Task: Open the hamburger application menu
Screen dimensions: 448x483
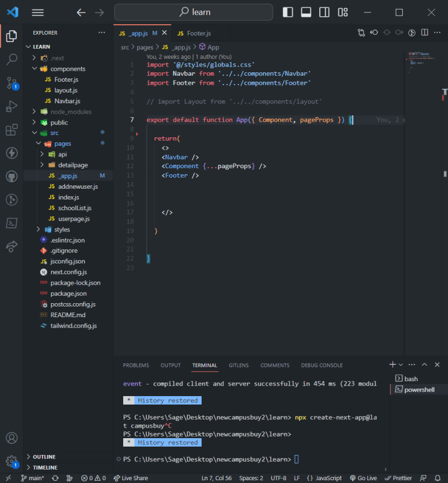Action: click(x=38, y=12)
